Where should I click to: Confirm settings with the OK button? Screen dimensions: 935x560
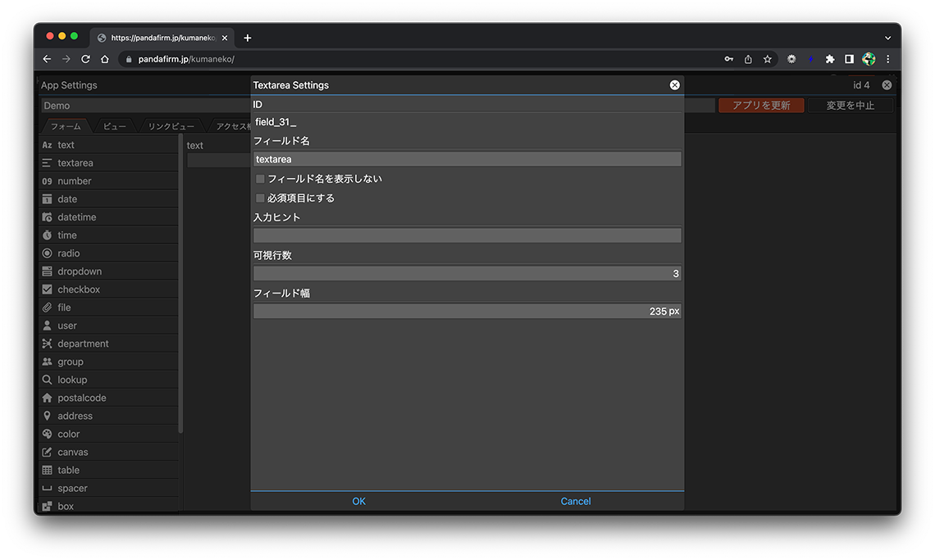coord(358,501)
